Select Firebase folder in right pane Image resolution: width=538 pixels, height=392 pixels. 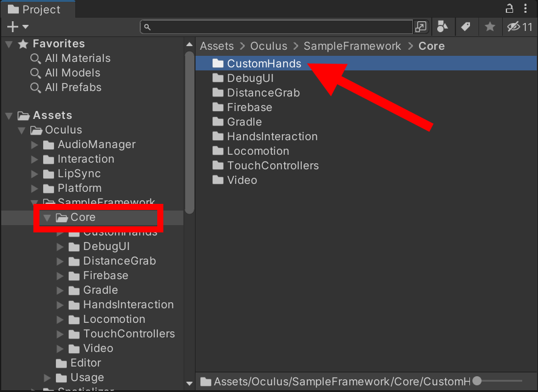pyautogui.click(x=366, y=107)
